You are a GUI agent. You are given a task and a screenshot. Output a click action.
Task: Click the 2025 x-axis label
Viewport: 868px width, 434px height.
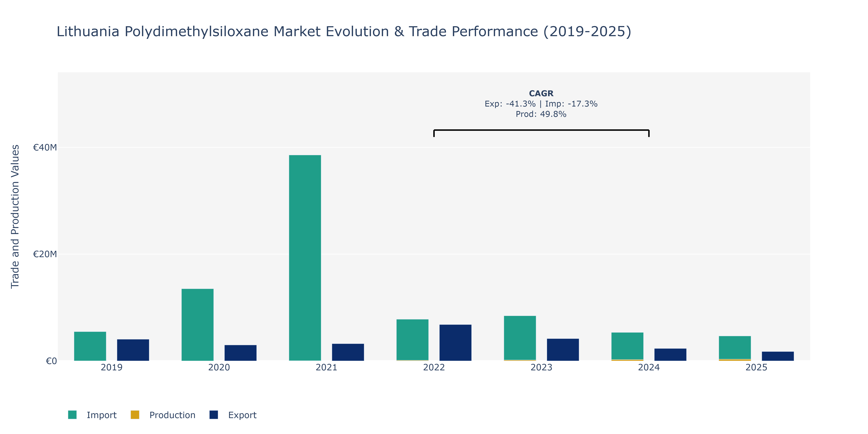[x=756, y=367]
